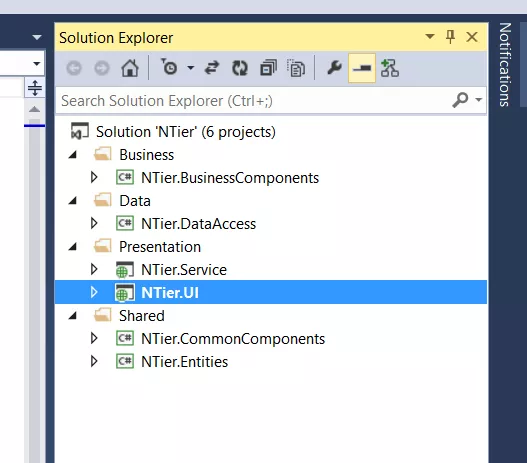Viewport: 527px width, 463px height.
Task: Click Sync with Active Document icon
Action: (x=212, y=68)
